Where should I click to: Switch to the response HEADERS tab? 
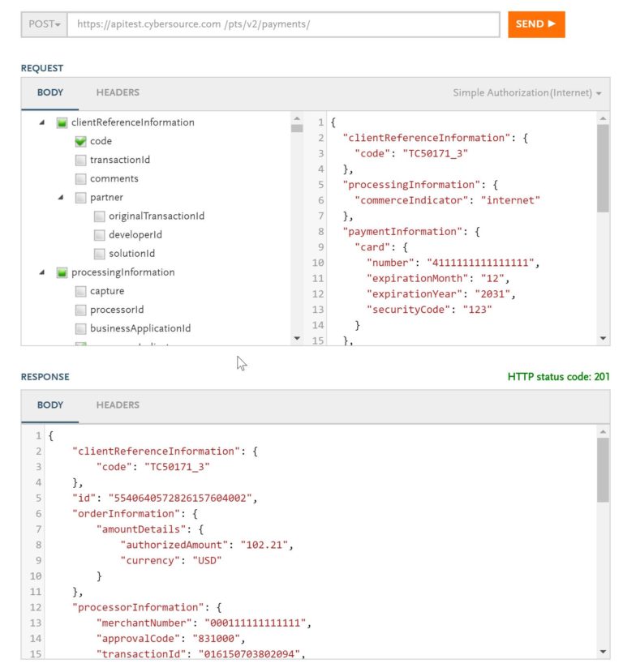(x=118, y=405)
